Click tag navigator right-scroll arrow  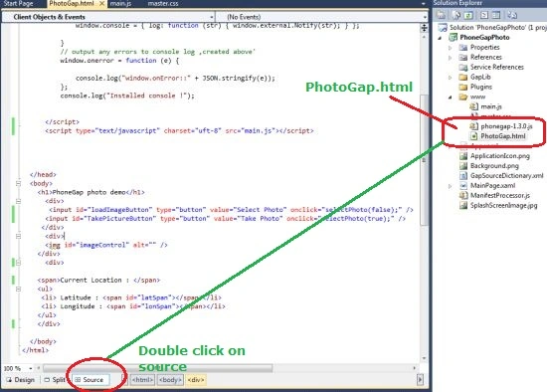click(x=420, y=380)
